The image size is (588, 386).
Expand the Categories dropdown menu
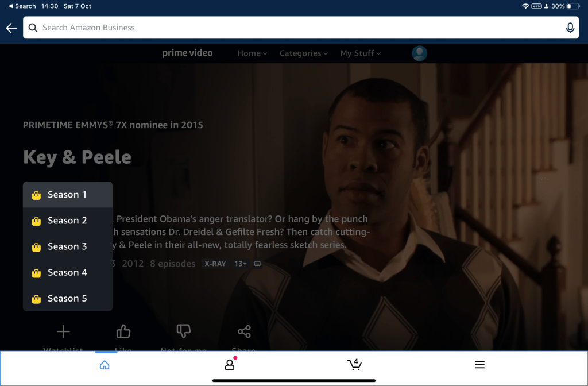pyautogui.click(x=303, y=53)
